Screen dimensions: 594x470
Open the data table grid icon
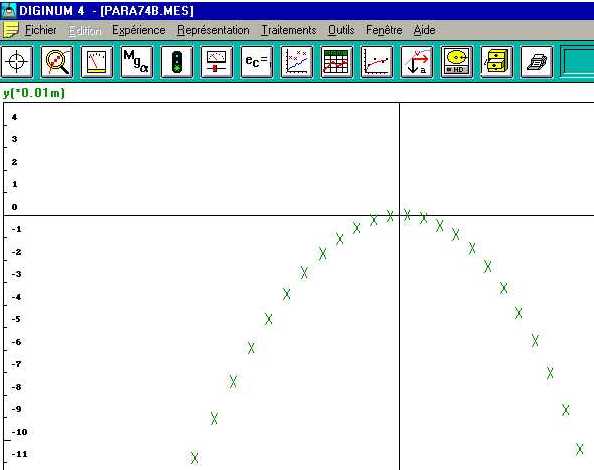[x=336, y=62]
